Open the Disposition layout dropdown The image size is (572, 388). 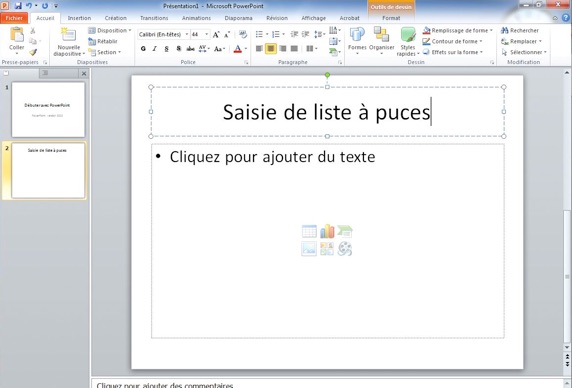[x=110, y=31]
